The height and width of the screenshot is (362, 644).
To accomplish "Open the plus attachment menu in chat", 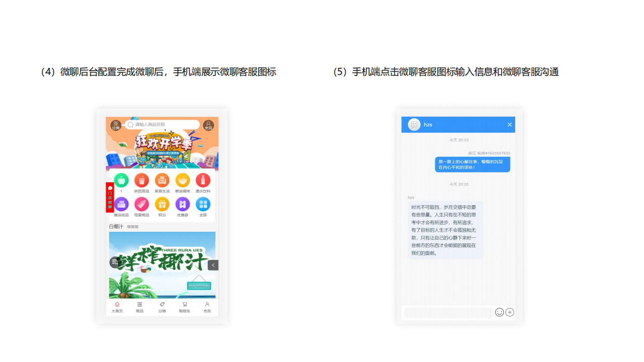I will coord(510,312).
